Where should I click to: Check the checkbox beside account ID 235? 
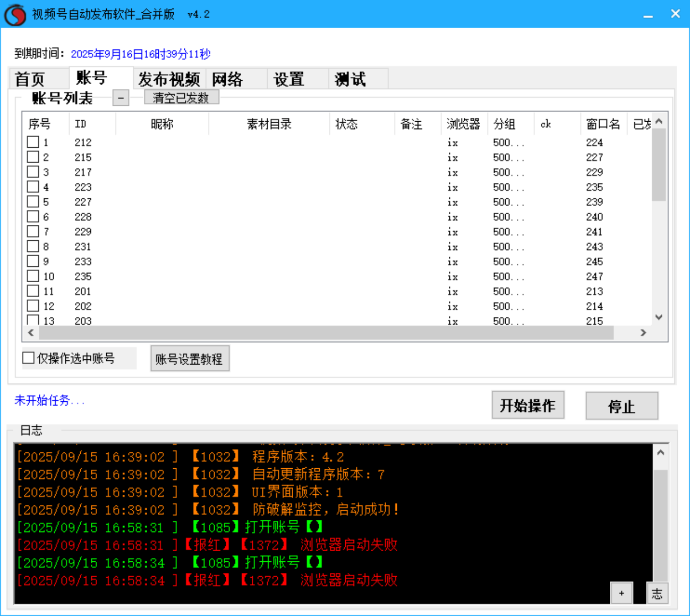33,276
